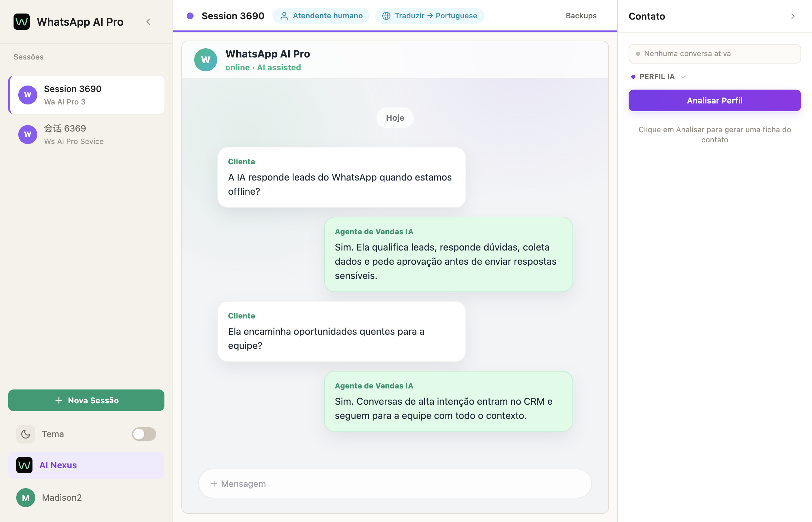Image resolution: width=812 pixels, height=522 pixels.
Task: Click the AI Nexus logo icon
Action: (24, 466)
